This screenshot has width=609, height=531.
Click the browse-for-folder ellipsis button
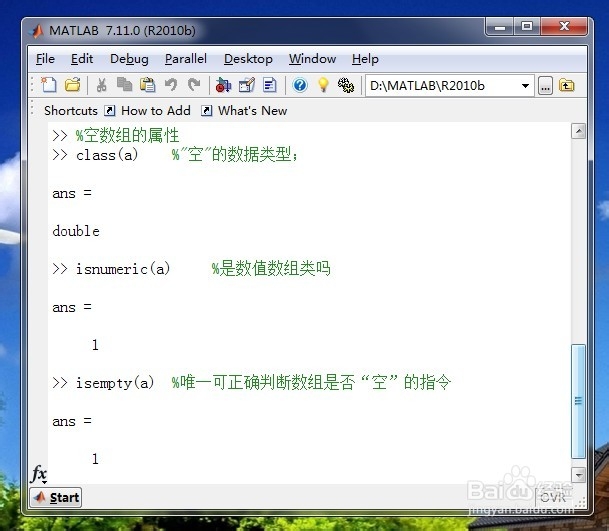click(545, 85)
